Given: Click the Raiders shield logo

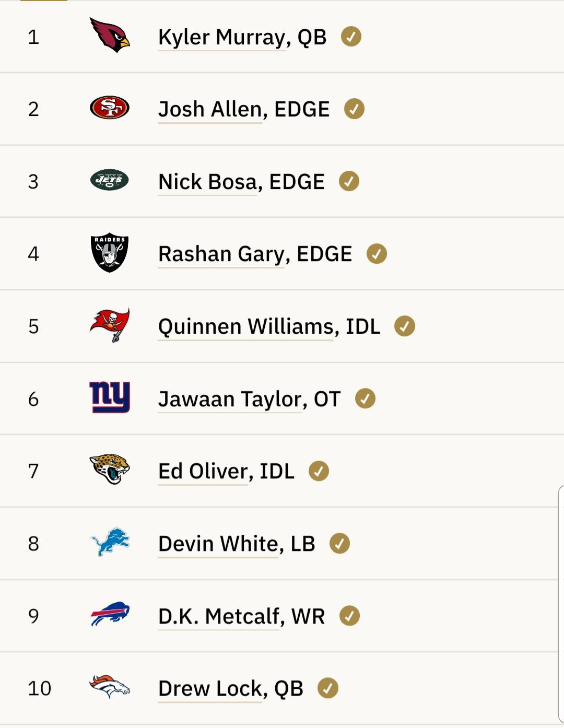Looking at the screenshot, I should pos(110,253).
